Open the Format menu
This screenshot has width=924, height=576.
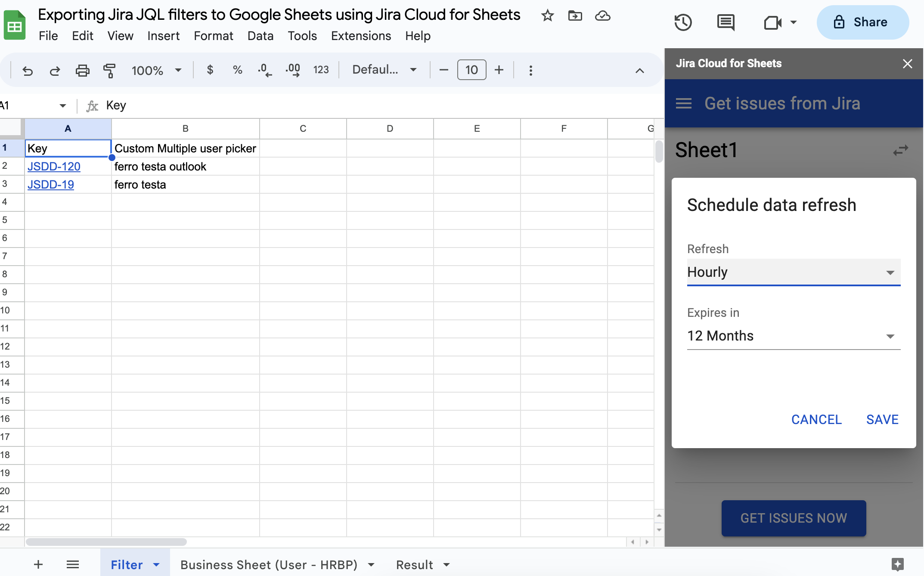[x=214, y=36]
